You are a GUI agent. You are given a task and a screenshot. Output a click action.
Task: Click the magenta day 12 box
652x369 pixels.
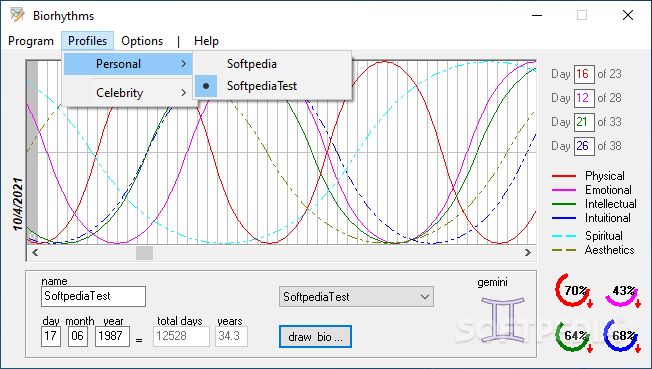point(584,98)
